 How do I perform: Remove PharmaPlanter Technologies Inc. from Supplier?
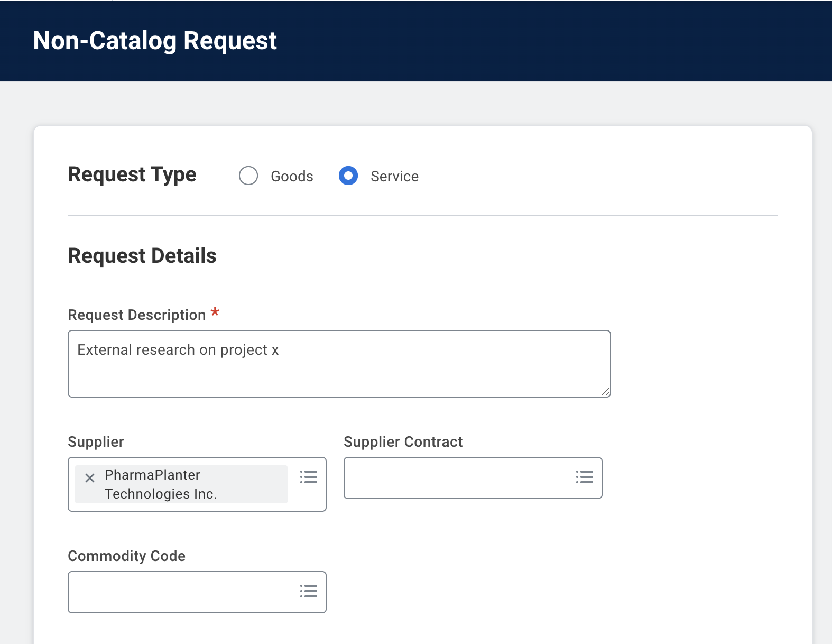(90, 478)
